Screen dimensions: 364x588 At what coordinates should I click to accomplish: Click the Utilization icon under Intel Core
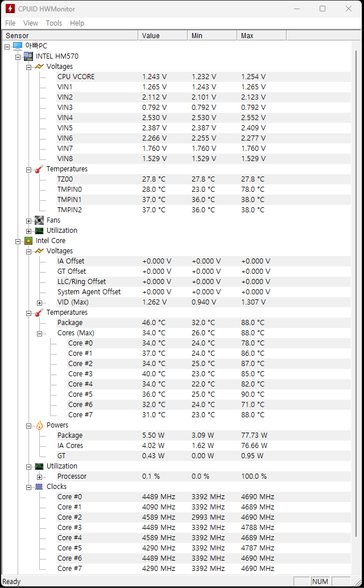tap(39, 467)
